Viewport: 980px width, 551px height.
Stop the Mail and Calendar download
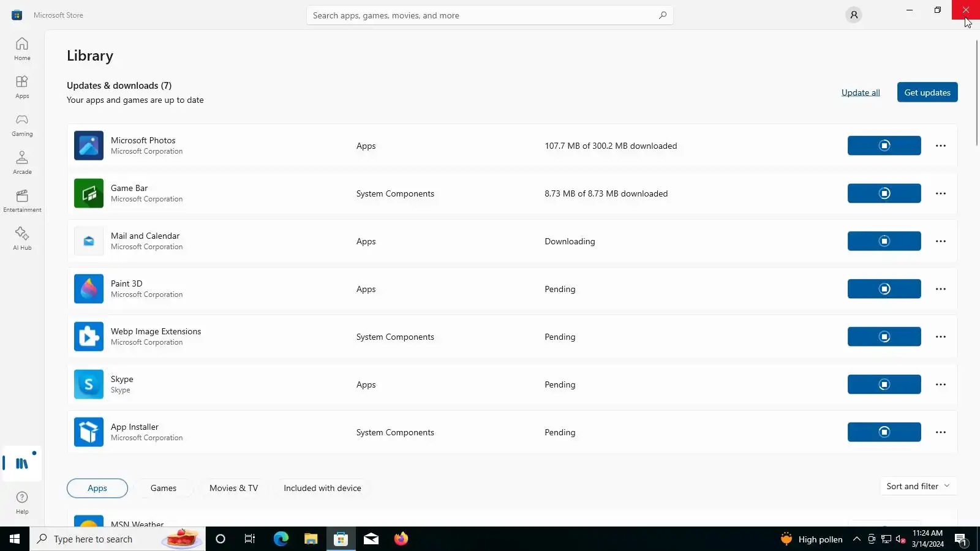point(884,241)
